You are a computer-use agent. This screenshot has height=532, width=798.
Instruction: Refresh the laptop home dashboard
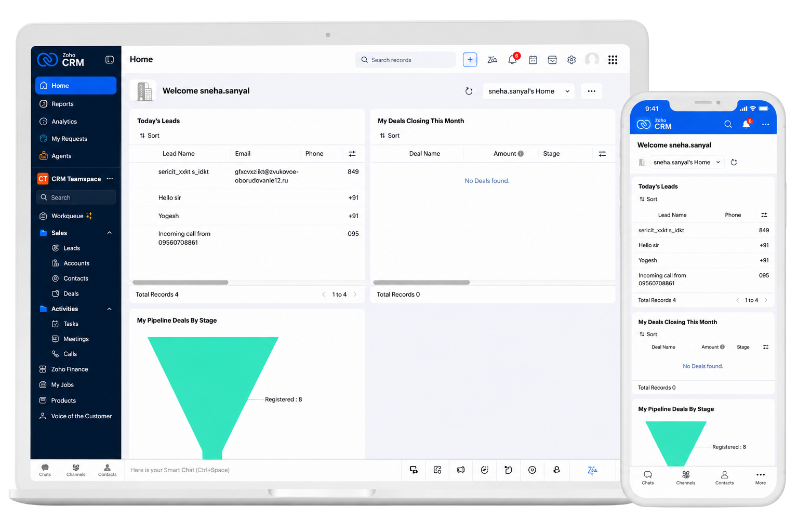click(x=469, y=91)
